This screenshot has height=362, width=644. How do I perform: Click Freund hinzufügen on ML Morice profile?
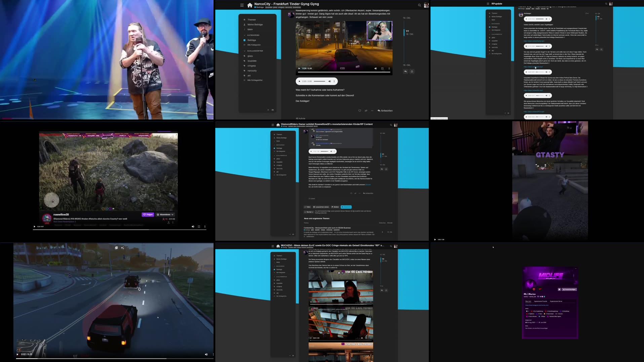[x=569, y=289]
